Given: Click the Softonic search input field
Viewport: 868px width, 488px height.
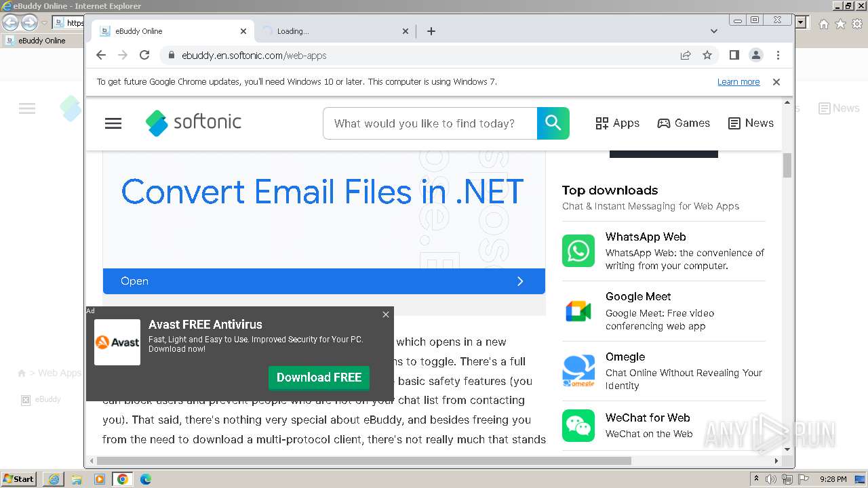Looking at the screenshot, I should (430, 123).
